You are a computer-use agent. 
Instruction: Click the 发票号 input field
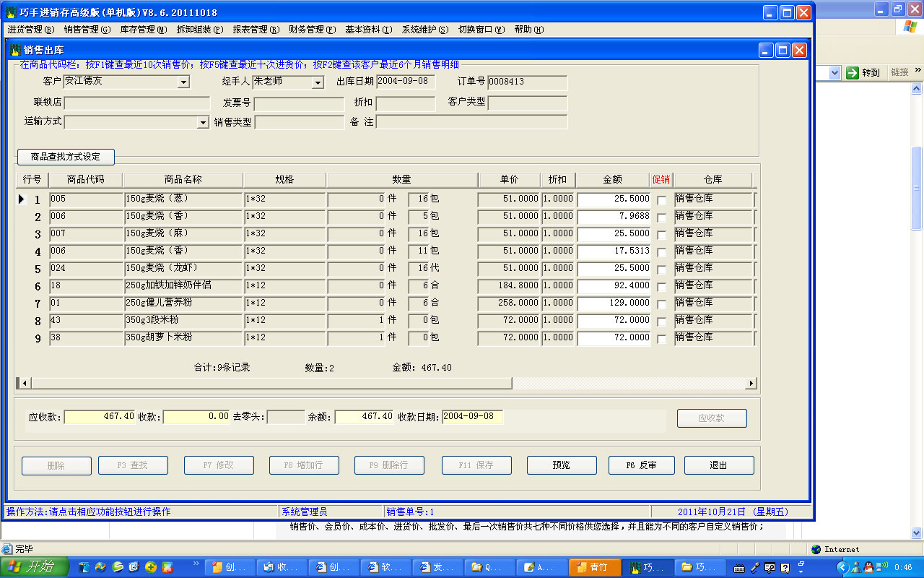(299, 104)
